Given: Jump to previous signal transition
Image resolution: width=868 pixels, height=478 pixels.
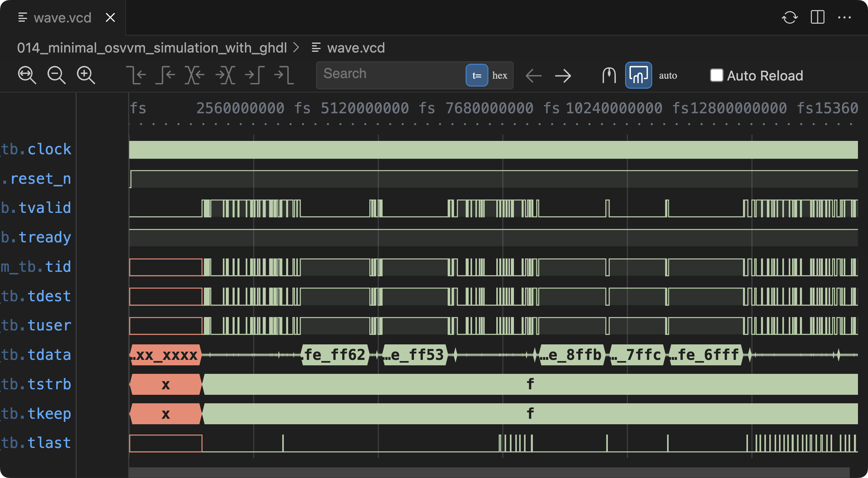Looking at the screenshot, I should tap(195, 75).
